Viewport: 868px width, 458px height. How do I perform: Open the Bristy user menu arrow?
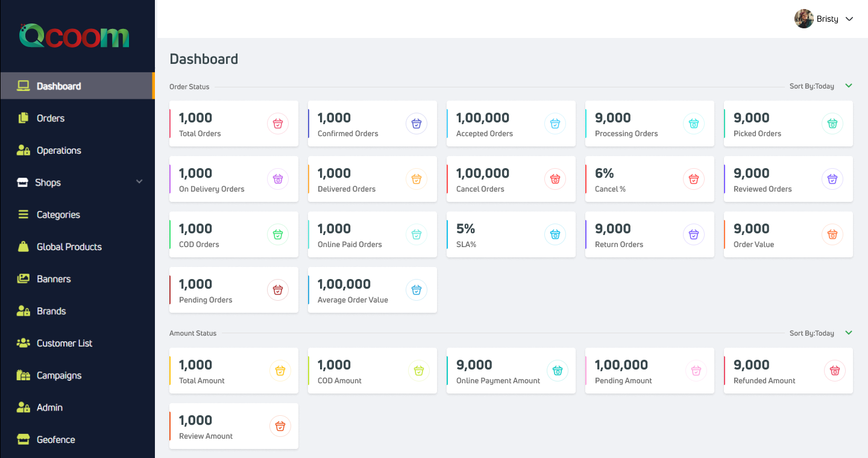pyautogui.click(x=850, y=19)
